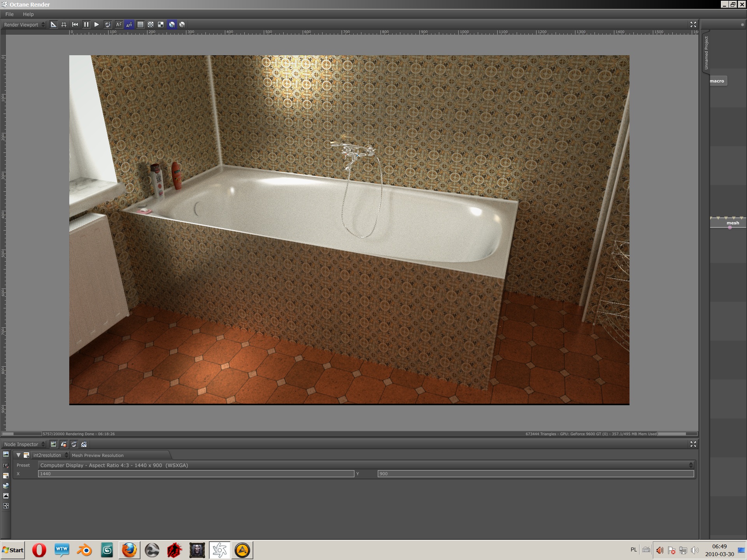Open the int2resolution node type dropdown

click(x=51, y=455)
